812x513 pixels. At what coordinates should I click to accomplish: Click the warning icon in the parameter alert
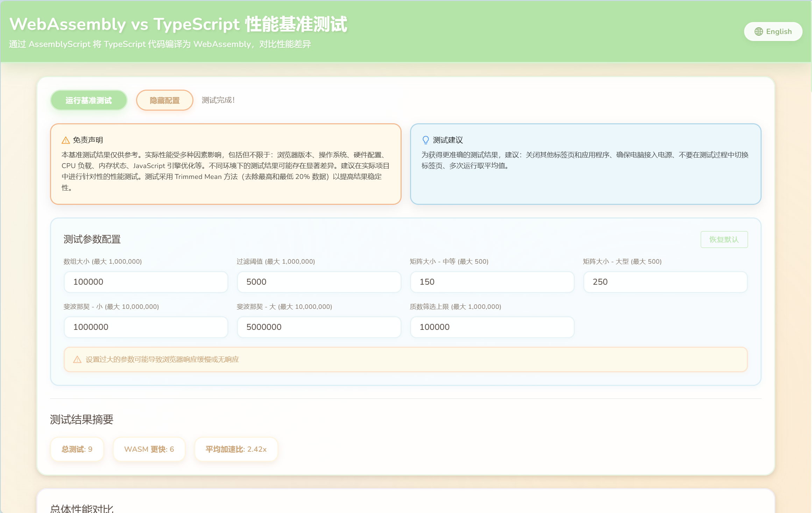pyautogui.click(x=77, y=360)
